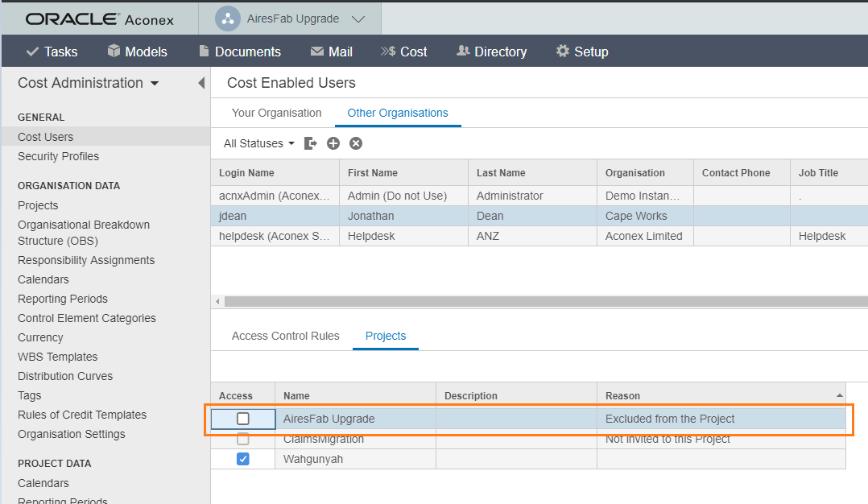Click the Oracle Aconex logo
The height and width of the screenshot is (504, 868).
coord(100,19)
